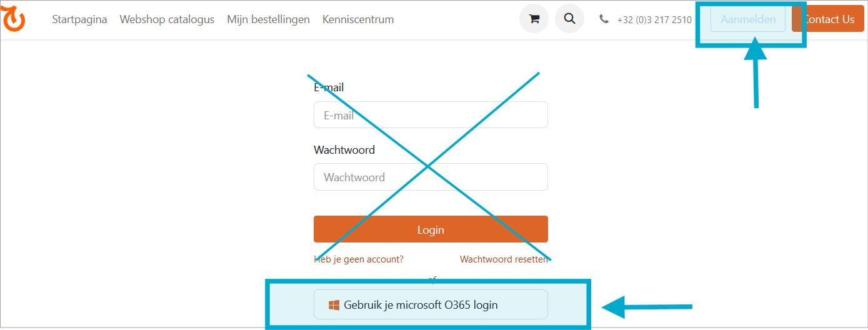Open the shopping cart
Image resolution: width=868 pixels, height=330 pixels.
pos(534,19)
